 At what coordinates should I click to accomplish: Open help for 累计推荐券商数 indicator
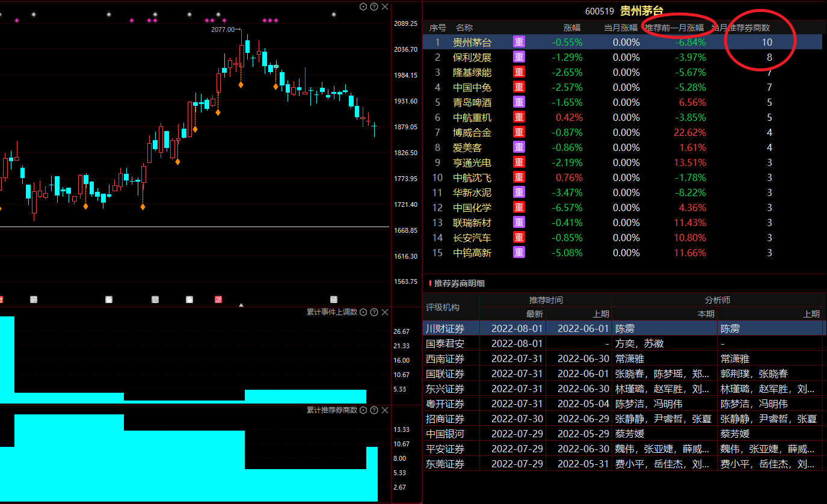click(374, 410)
